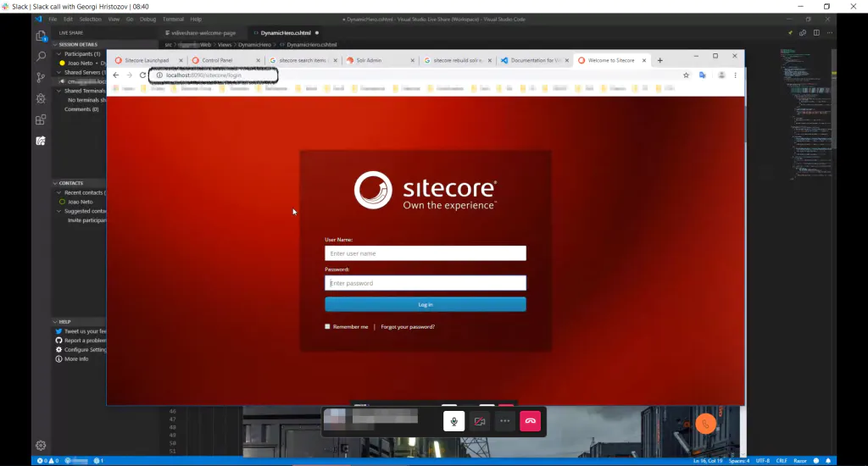This screenshot has width=868, height=466.
Task: Bookmark this page with the star
Action: coord(686,75)
